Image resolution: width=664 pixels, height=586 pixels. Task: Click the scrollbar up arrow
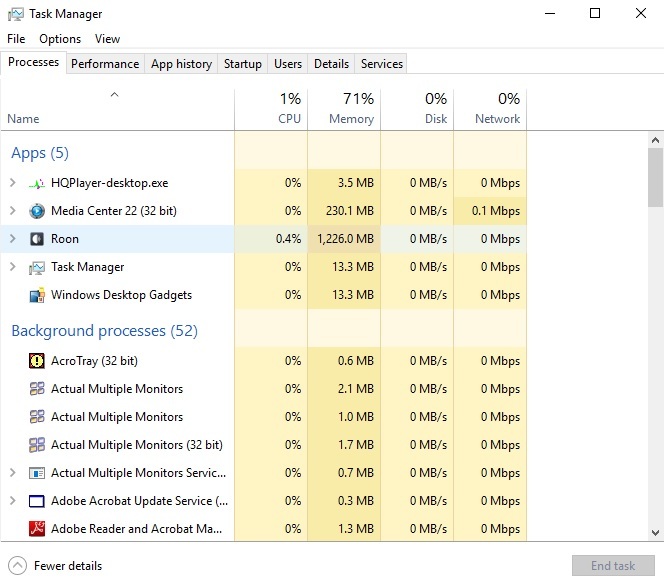pyautogui.click(x=656, y=140)
